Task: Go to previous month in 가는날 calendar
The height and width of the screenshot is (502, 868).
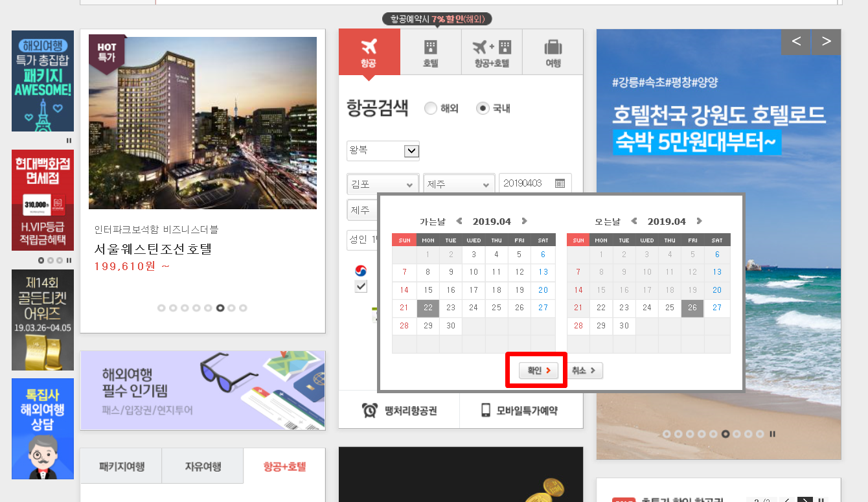Action: 459,222
